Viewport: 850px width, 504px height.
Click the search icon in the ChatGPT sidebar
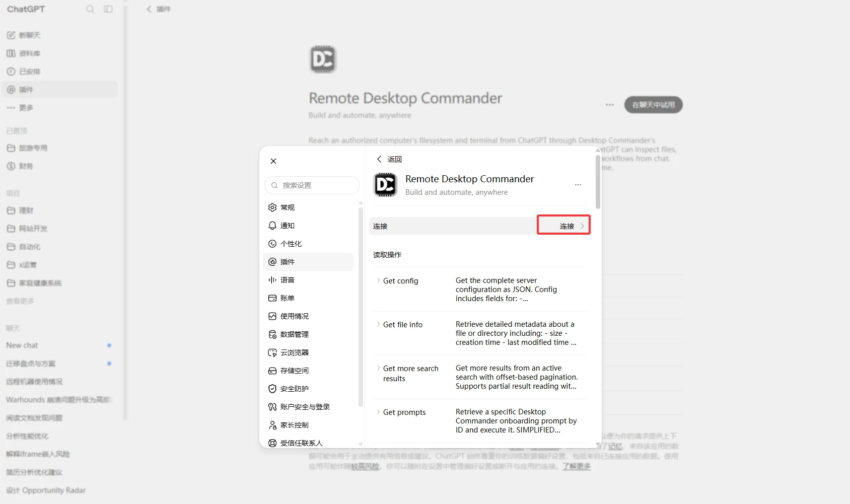(x=90, y=9)
